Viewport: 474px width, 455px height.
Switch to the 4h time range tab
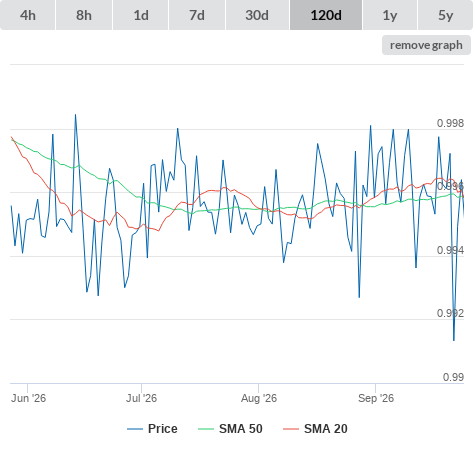click(28, 15)
